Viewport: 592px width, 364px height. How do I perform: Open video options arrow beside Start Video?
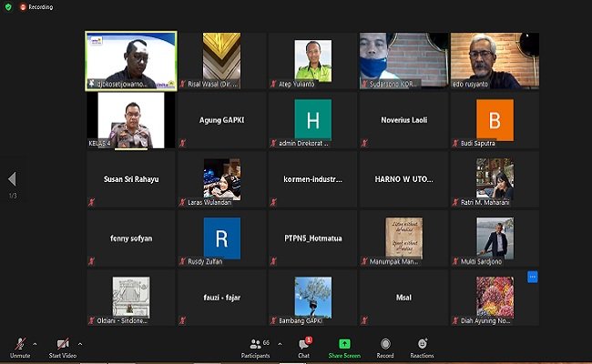tap(80, 343)
